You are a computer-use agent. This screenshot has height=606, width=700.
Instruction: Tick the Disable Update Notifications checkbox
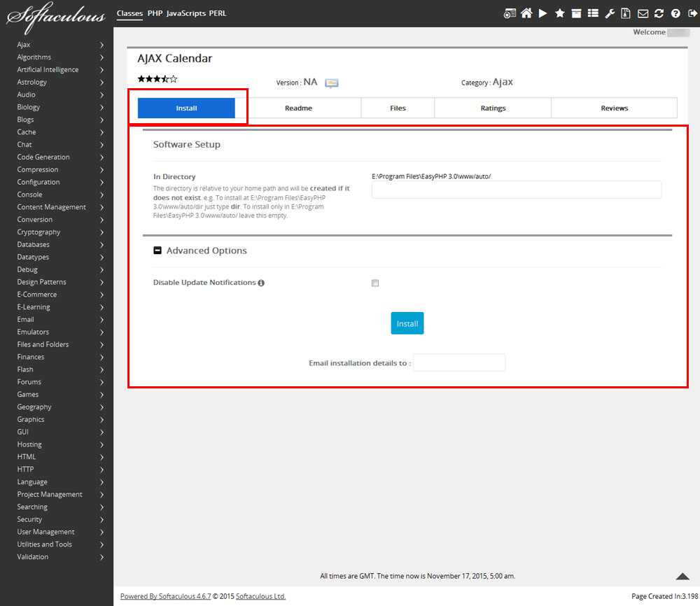[375, 283]
